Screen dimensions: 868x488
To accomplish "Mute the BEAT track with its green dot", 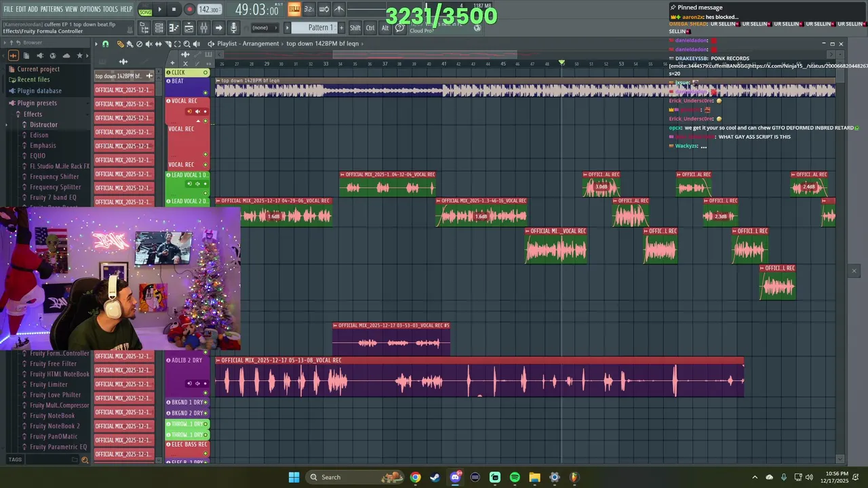I will click(205, 93).
